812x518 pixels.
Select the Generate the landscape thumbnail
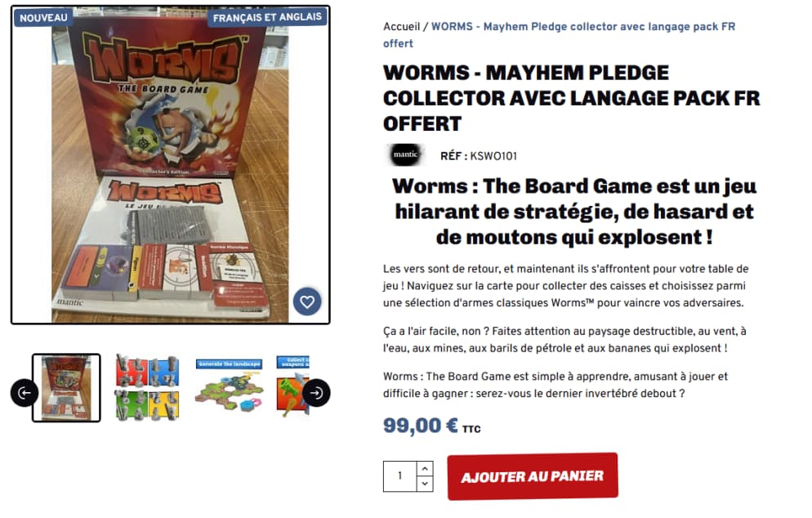click(229, 386)
